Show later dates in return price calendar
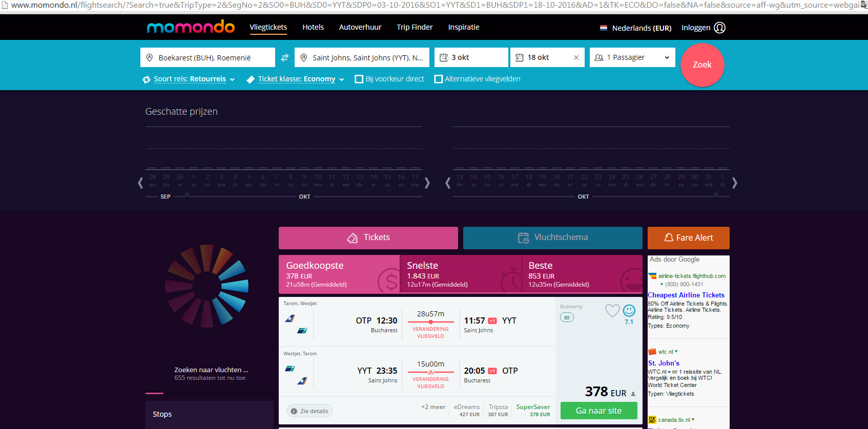 735,183
